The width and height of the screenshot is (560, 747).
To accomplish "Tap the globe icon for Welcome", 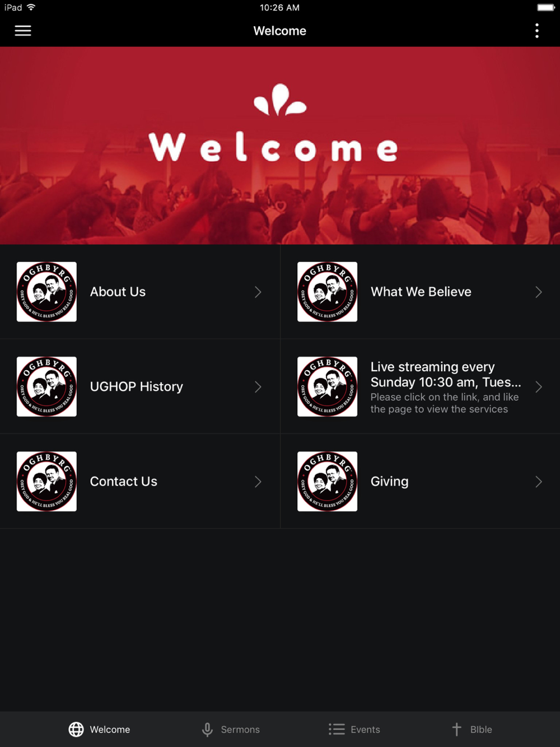I will [x=76, y=729].
